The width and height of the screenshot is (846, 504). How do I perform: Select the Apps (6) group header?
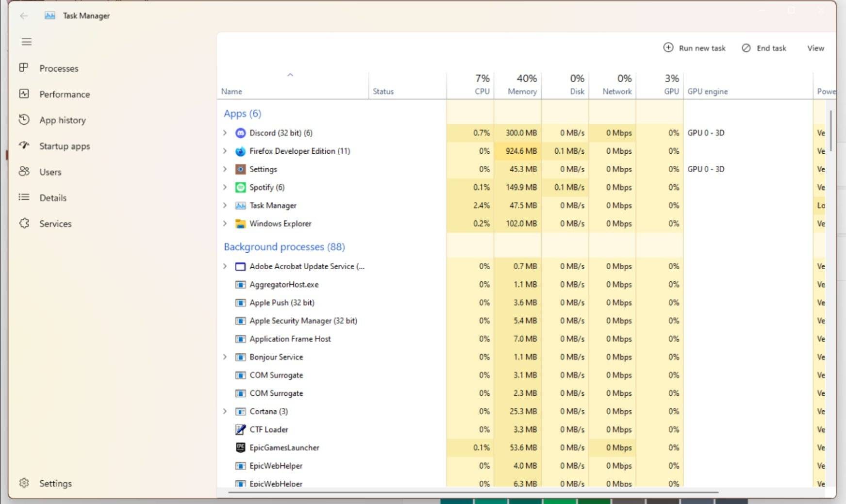click(x=243, y=114)
